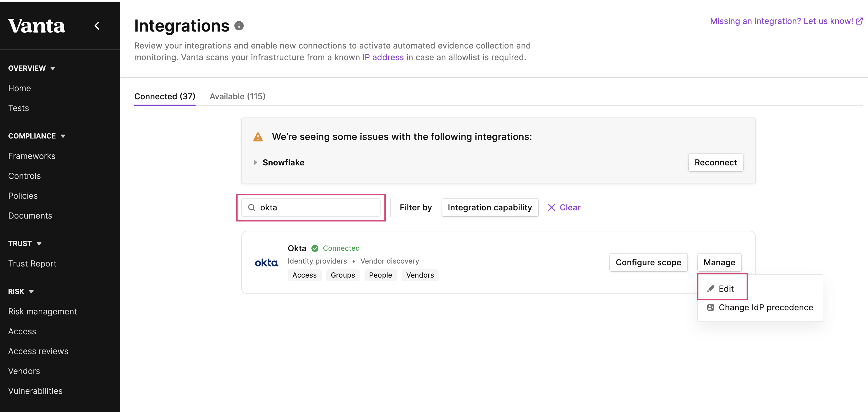Viewport: 868px width, 412px height.
Task: Click the Okta integration name
Action: pos(297,249)
